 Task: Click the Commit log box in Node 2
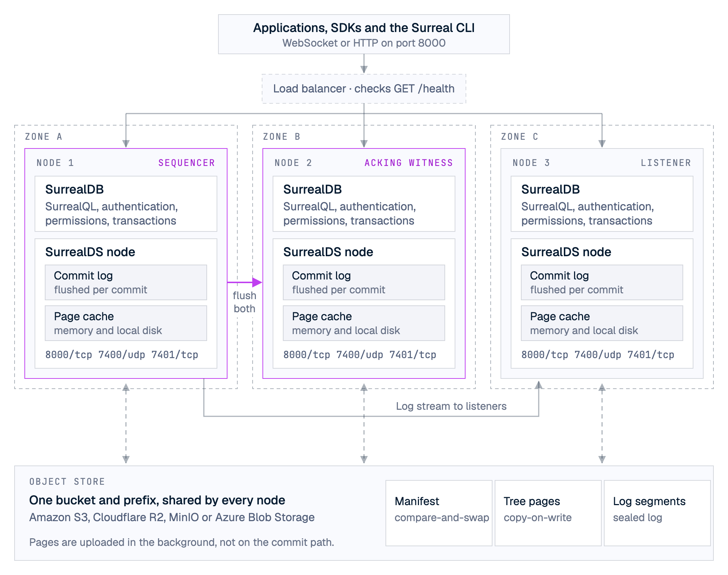pyautogui.click(x=364, y=282)
